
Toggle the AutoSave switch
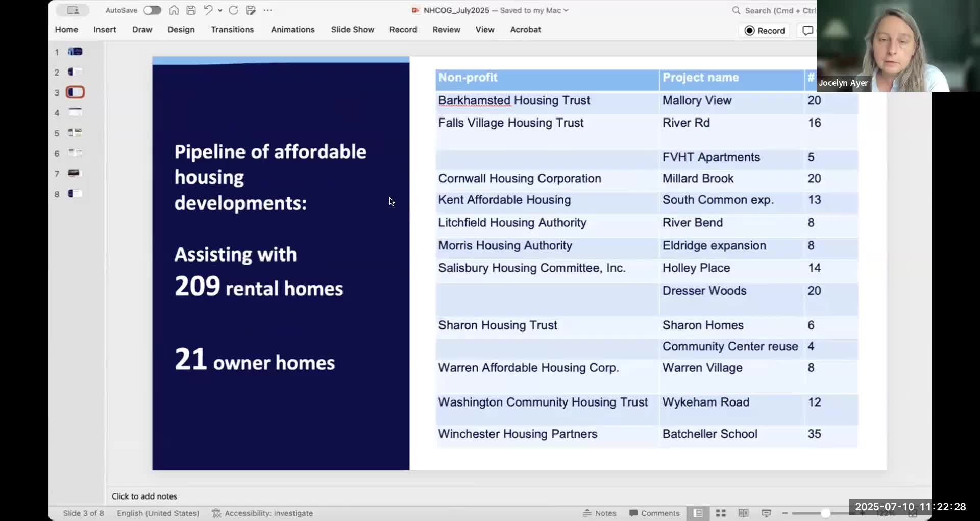click(x=152, y=10)
